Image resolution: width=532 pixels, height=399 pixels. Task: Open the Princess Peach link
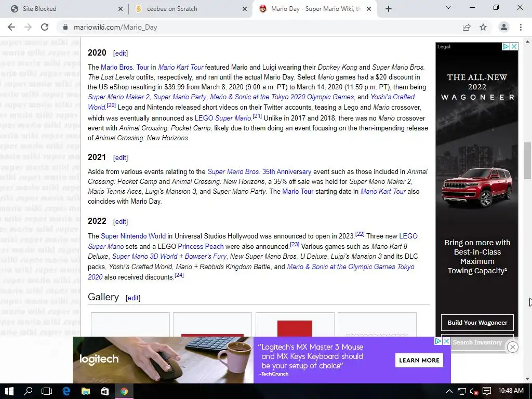tap(201, 247)
